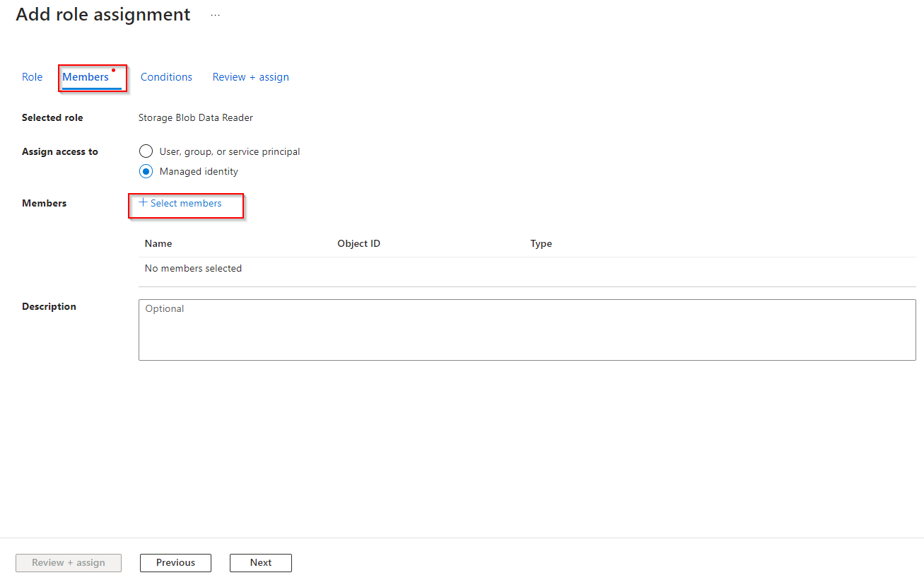Screen dimensions: 924x580
Task: Open the Review + assign tab at top
Action: [x=250, y=77]
